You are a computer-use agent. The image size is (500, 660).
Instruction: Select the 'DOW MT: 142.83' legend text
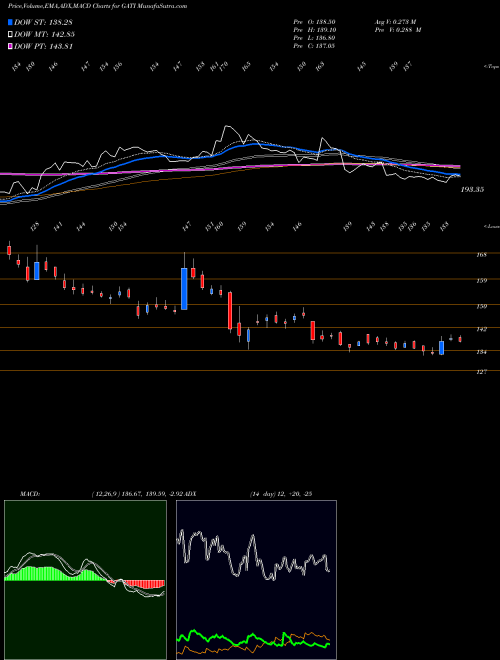point(44,35)
